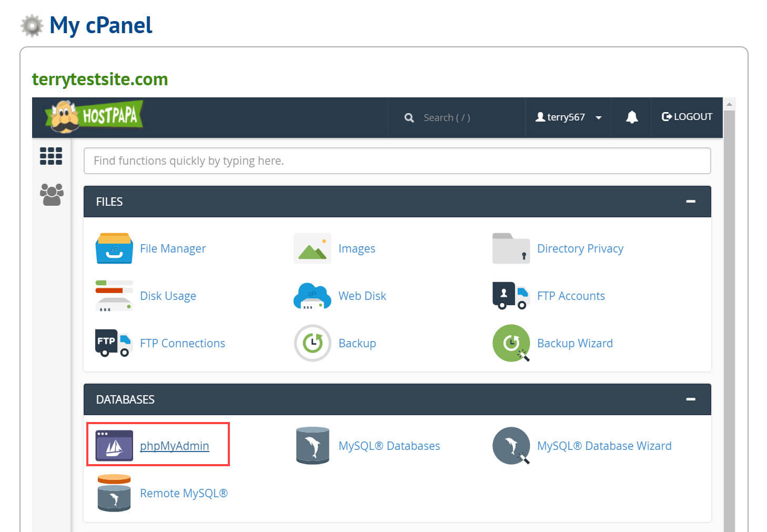The image size is (767, 532).
Task: Click the My cPanel title
Action: 101,25
